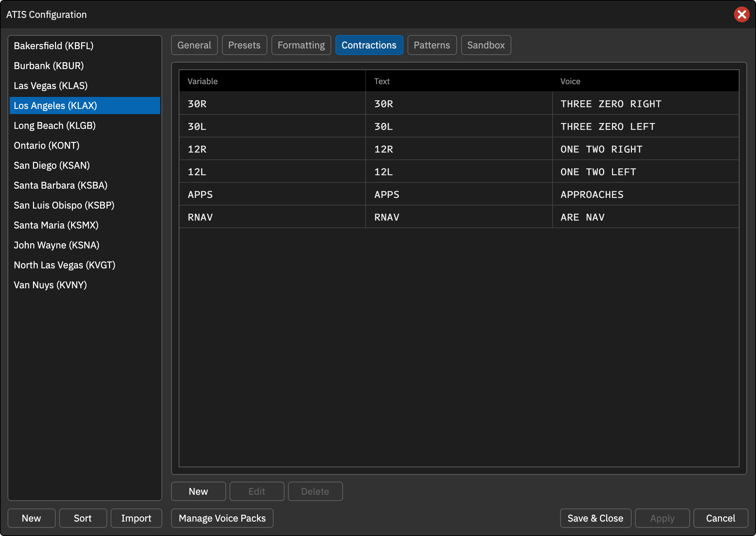Cancel the configuration dialog
756x536 pixels.
(x=721, y=518)
